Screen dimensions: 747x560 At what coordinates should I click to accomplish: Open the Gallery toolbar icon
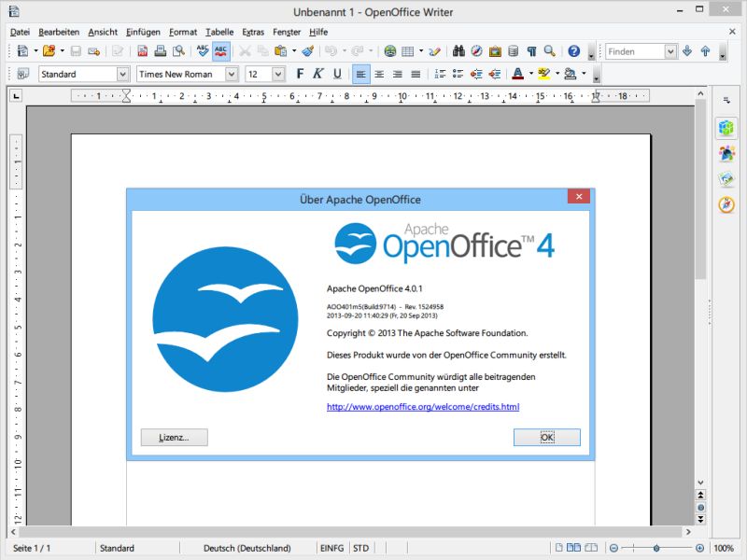[x=495, y=51]
